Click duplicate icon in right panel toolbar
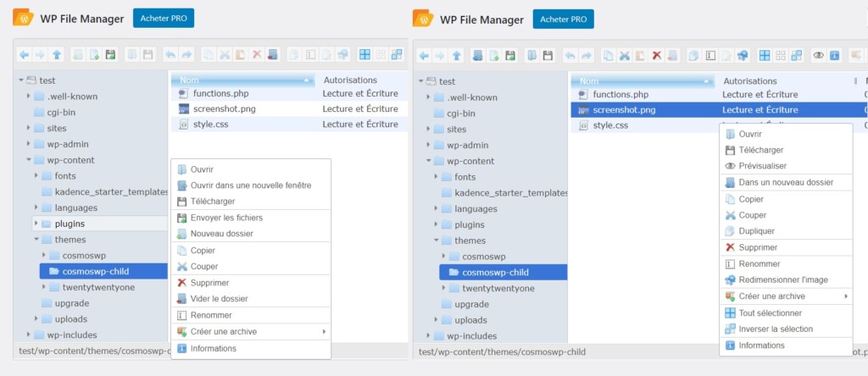 coord(693,56)
